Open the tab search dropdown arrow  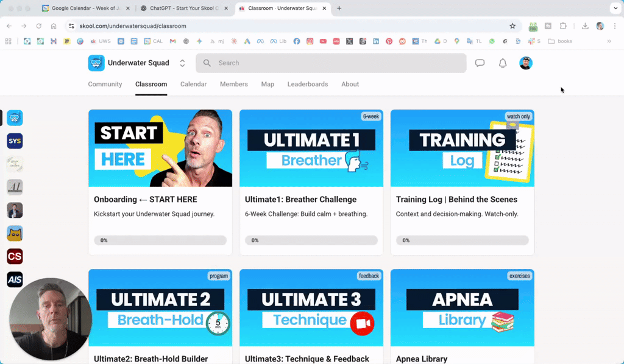click(x=615, y=8)
